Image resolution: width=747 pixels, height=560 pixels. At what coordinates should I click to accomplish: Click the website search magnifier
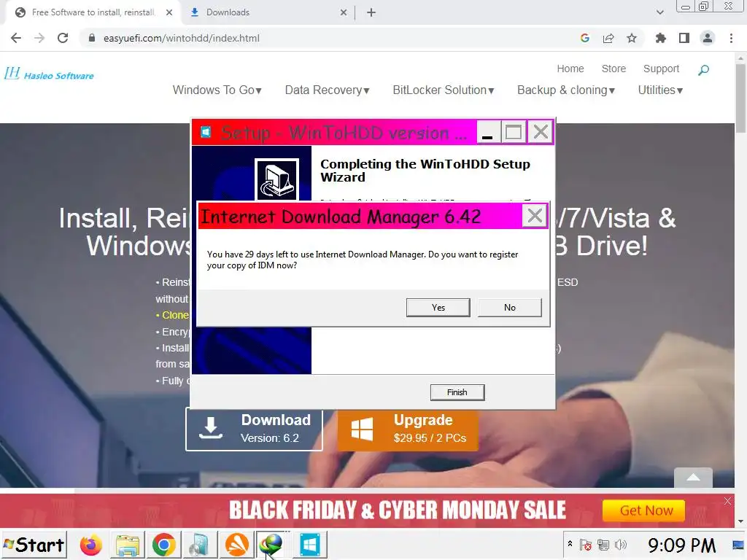(703, 70)
